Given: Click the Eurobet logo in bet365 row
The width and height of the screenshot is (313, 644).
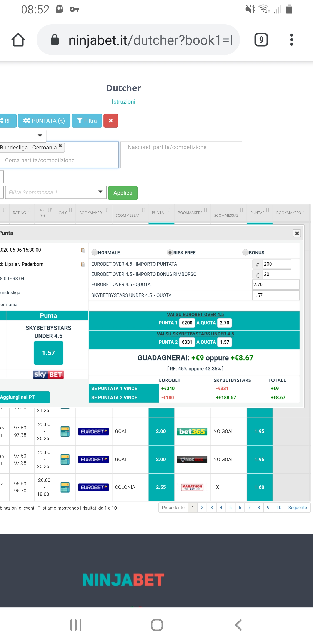Looking at the screenshot, I should point(93,431).
